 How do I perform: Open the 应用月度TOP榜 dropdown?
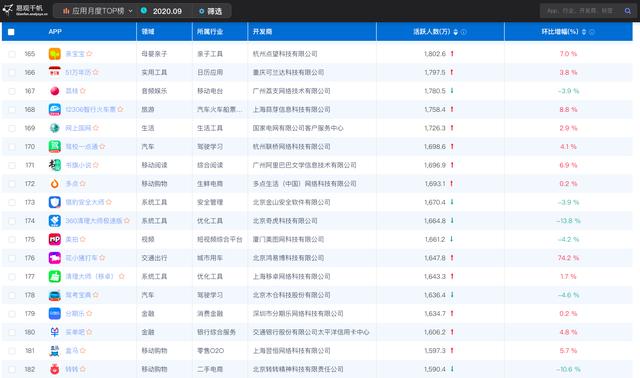point(98,11)
